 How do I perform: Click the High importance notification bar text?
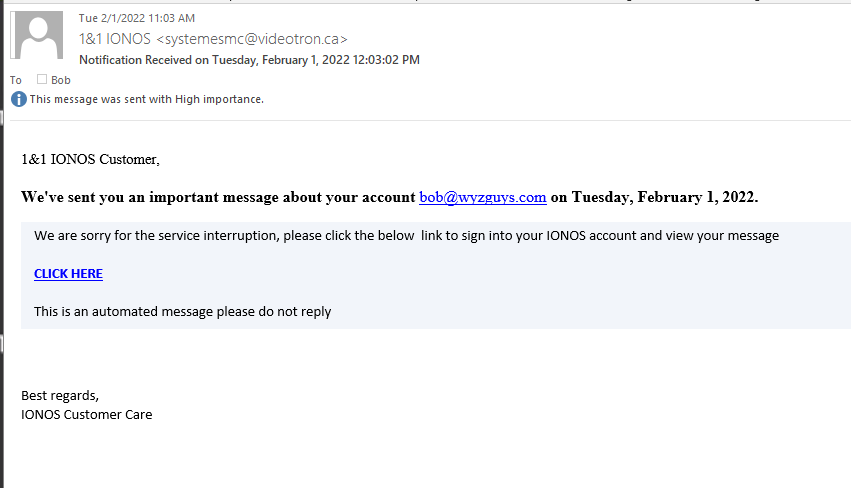tap(146, 99)
